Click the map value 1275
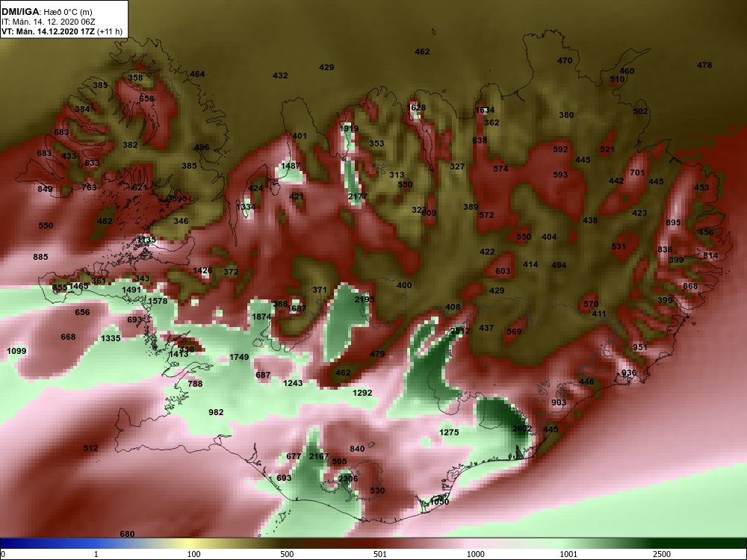The image size is (747, 560). point(449,432)
